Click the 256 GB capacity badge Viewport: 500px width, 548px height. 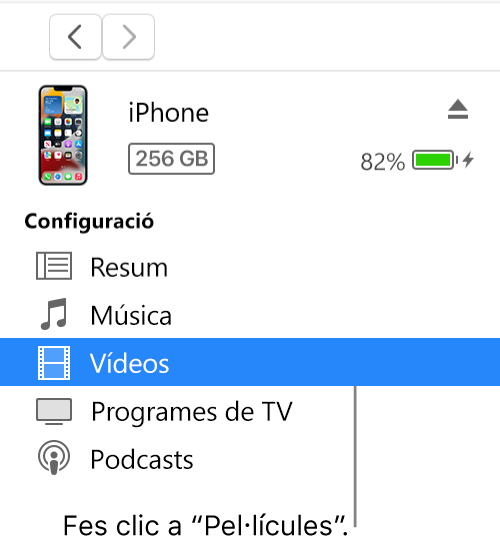coord(172,159)
